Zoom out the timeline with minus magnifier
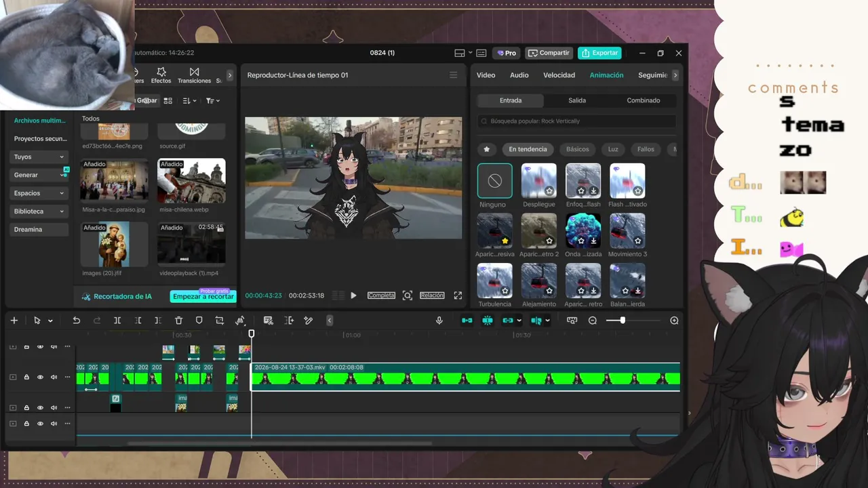Viewport: 868px width, 488px height. [593, 321]
